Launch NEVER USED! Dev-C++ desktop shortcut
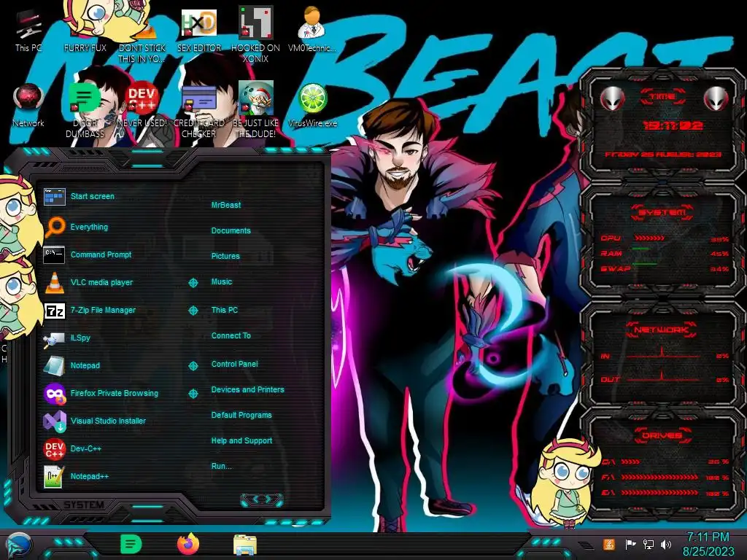The width and height of the screenshot is (747, 560). 142,105
